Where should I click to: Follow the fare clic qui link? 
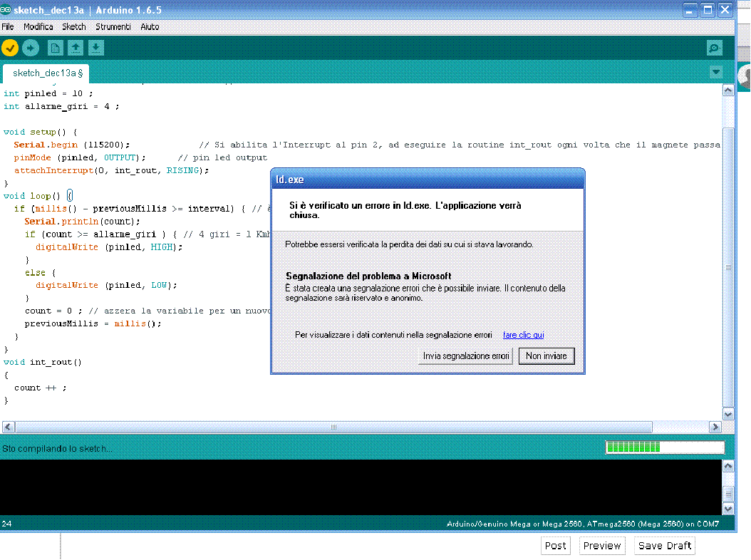(x=523, y=335)
